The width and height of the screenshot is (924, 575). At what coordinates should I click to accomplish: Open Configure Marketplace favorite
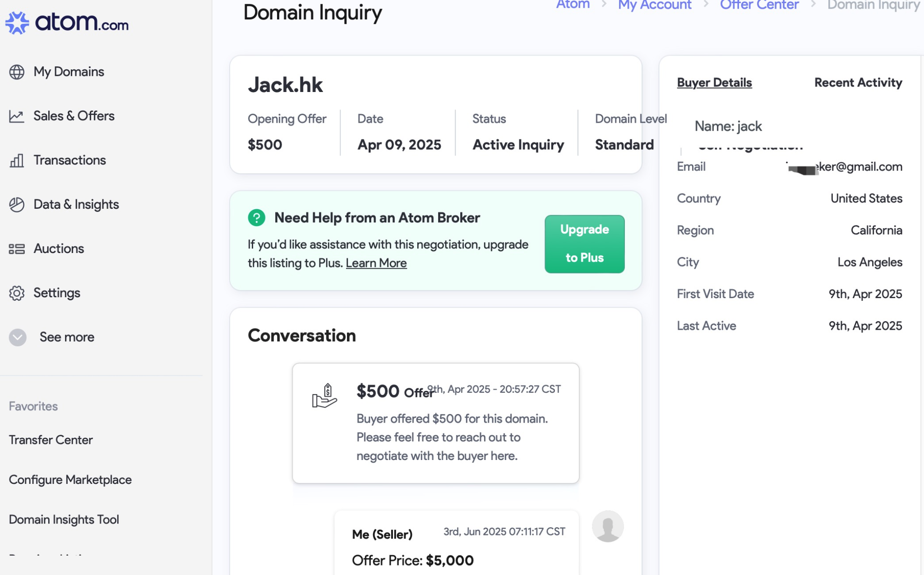point(70,480)
